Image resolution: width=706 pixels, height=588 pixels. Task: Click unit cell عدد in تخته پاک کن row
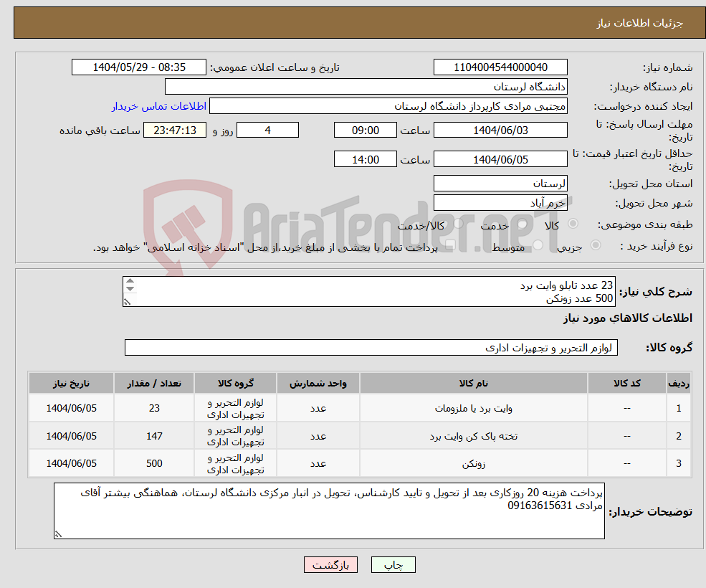318,436
